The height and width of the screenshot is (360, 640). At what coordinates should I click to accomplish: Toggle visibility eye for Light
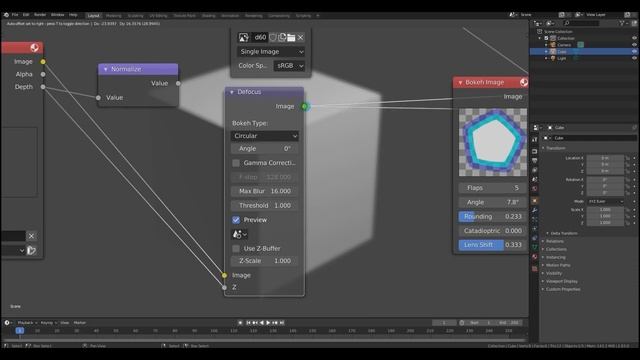(x=634, y=58)
